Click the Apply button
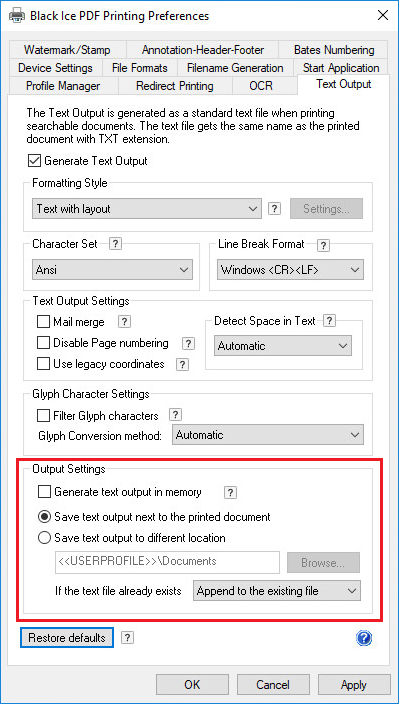The image size is (399, 704). 354,685
